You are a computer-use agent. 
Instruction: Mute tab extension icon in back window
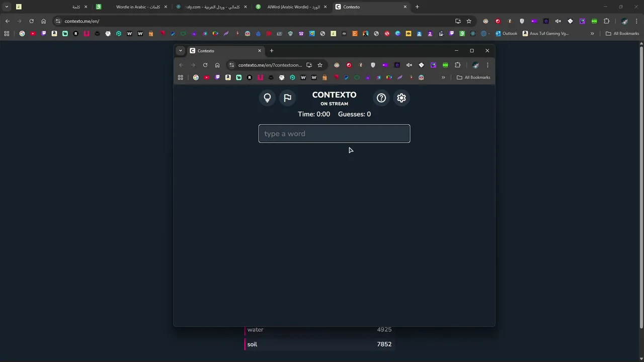(558, 21)
